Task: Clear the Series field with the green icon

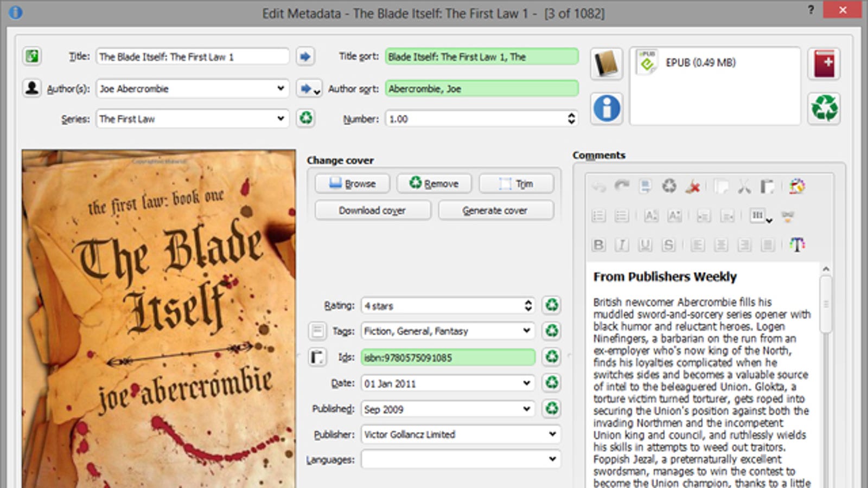Action: pos(306,118)
